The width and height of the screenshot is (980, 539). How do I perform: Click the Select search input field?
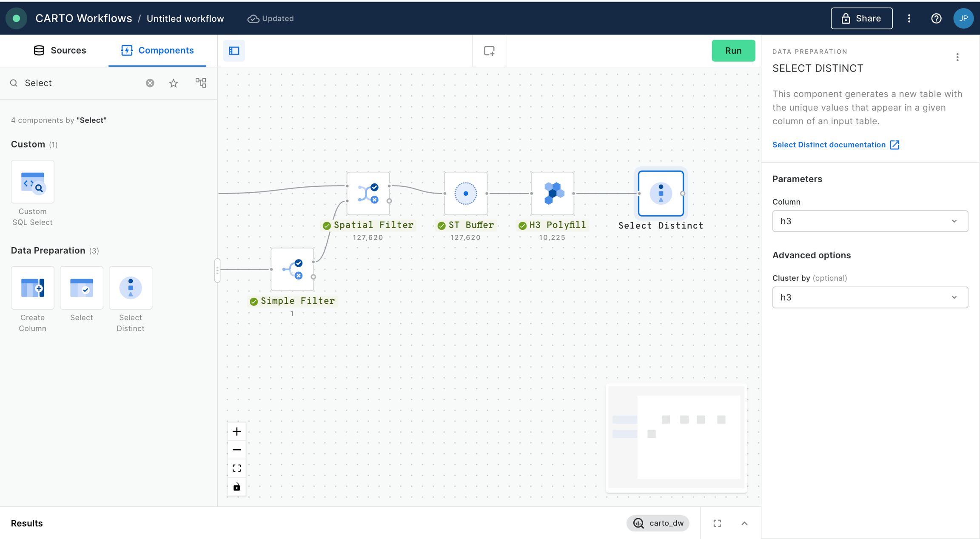click(x=81, y=83)
